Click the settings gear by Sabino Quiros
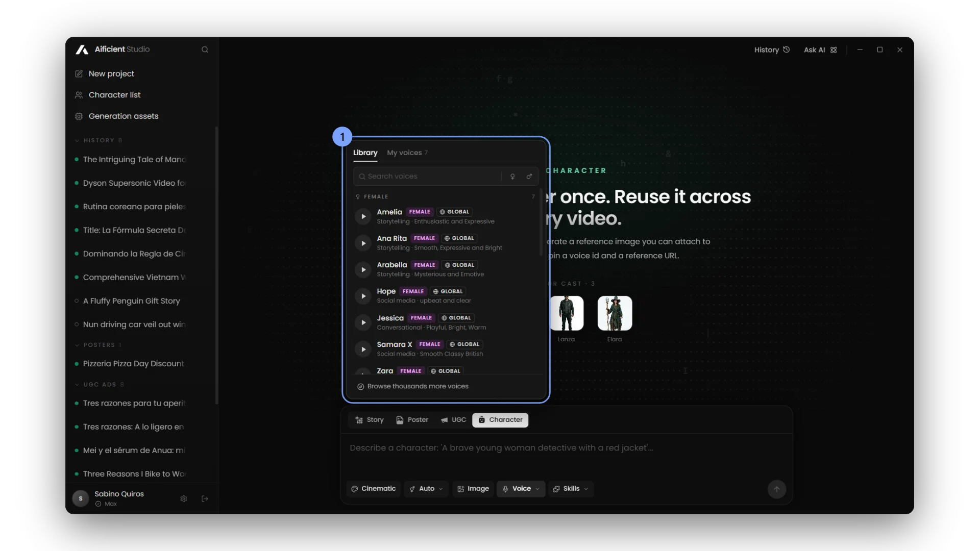This screenshot has width=980, height=551. (184, 499)
